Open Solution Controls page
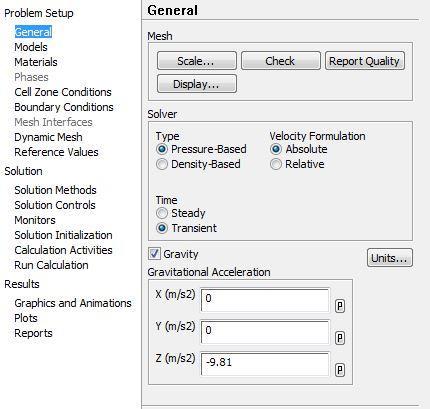430x409 pixels. click(x=55, y=205)
